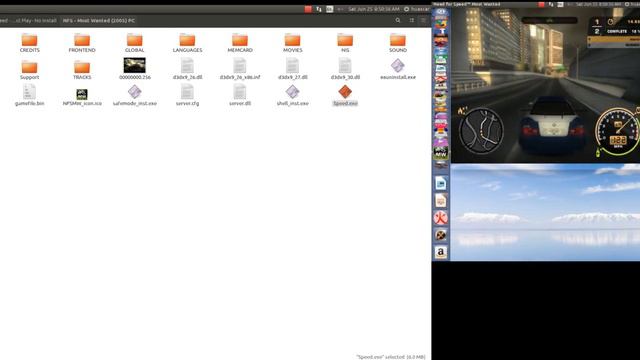Select the NFSMW icon .ico file
The width and height of the screenshot is (640, 360).
pos(82,97)
